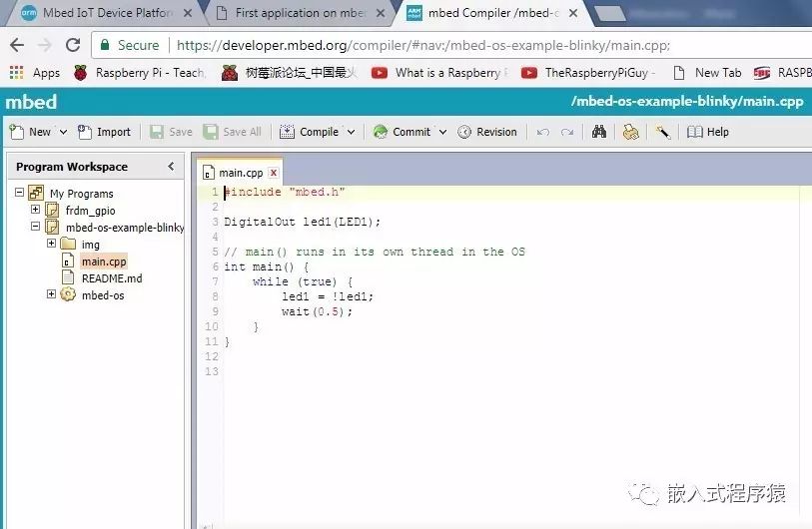Switch to First application on mbed tab
The width and height of the screenshot is (812, 529).
(300, 13)
